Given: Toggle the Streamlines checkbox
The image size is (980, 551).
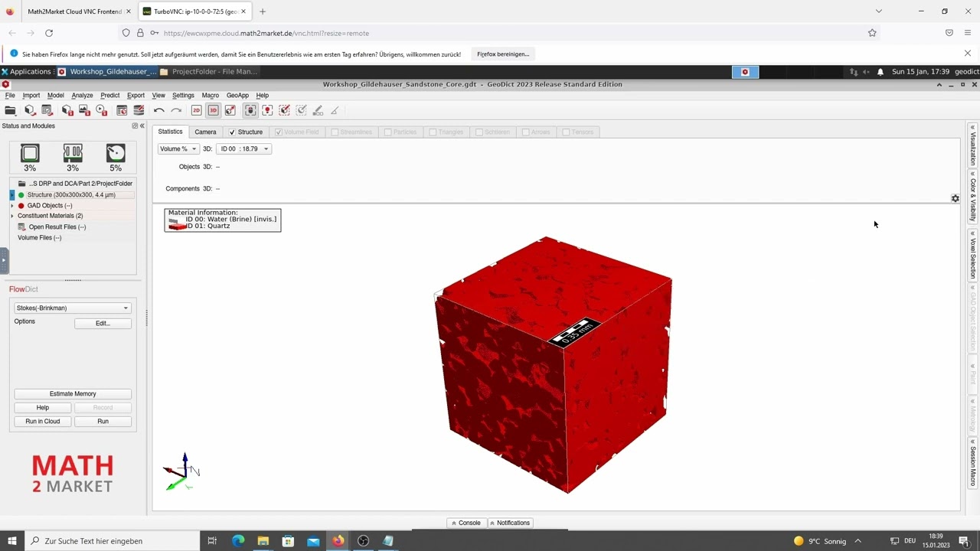Looking at the screenshot, I should pos(335,132).
